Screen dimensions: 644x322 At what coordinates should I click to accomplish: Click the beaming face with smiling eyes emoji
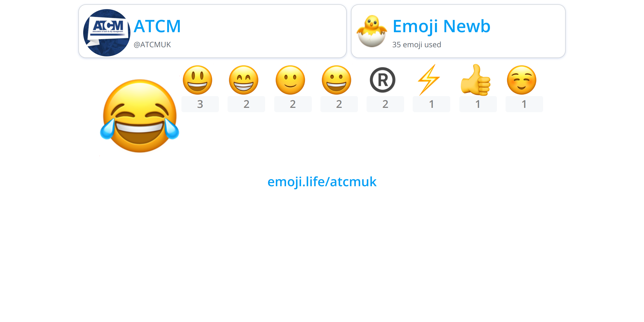pyautogui.click(x=244, y=80)
